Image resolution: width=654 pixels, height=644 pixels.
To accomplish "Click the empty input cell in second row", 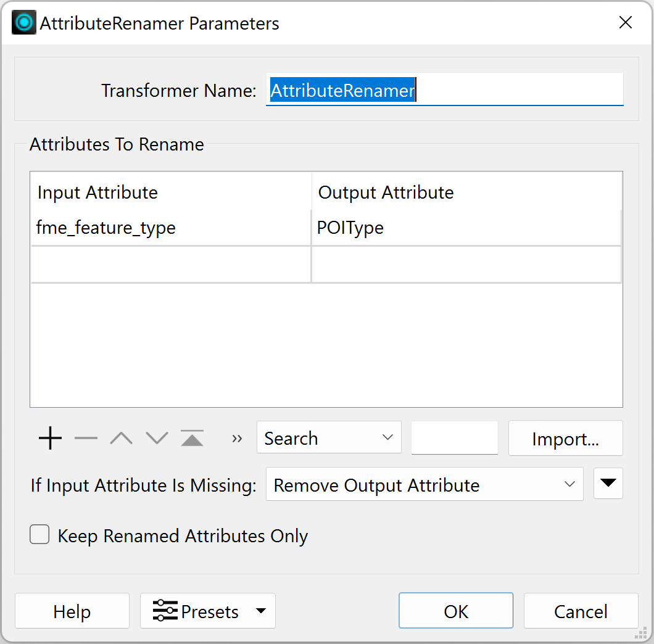I will pyautogui.click(x=171, y=265).
